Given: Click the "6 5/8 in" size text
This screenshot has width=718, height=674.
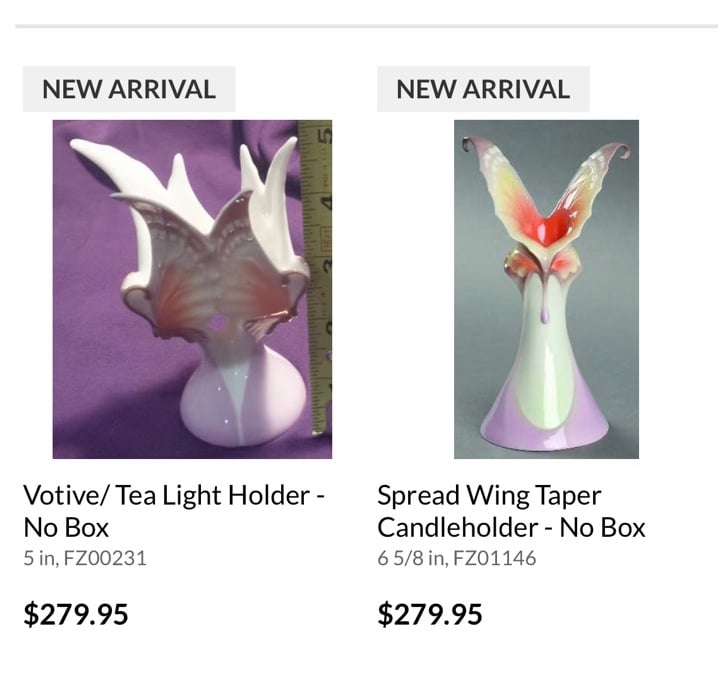Looking at the screenshot, I should coord(412,558).
